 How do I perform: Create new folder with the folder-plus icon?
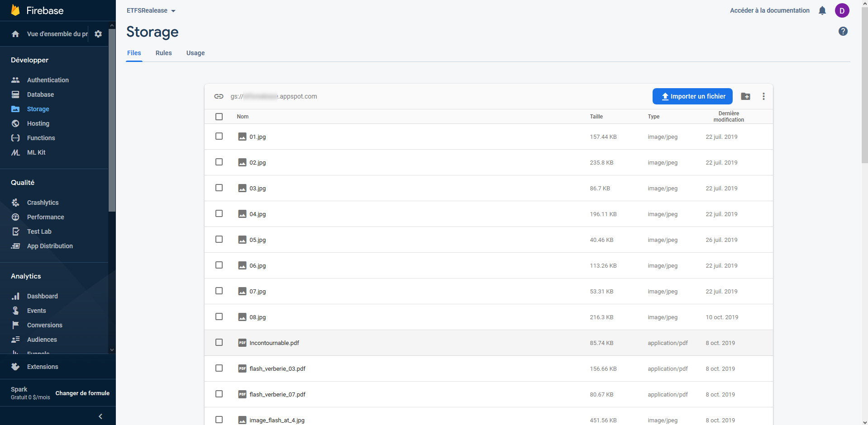745,96
